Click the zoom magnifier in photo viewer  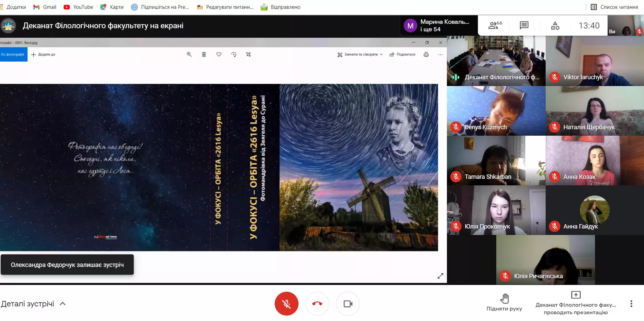coord(189,54)
